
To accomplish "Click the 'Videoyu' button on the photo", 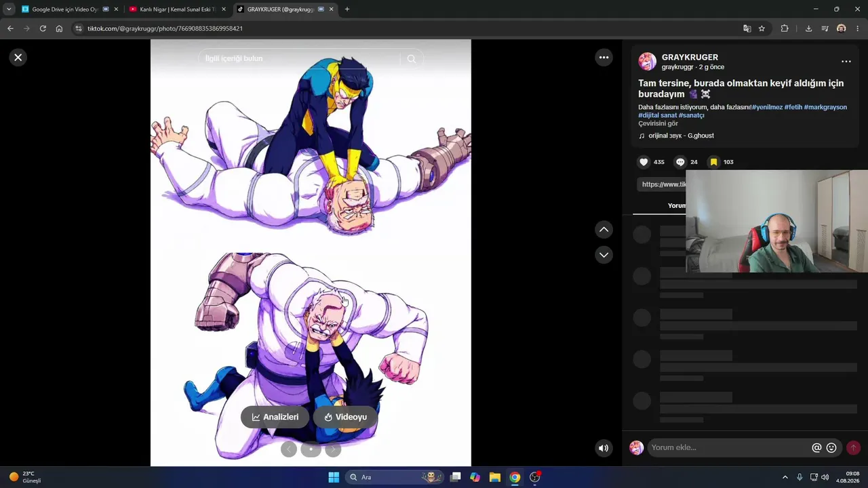I will coord(345,417).
